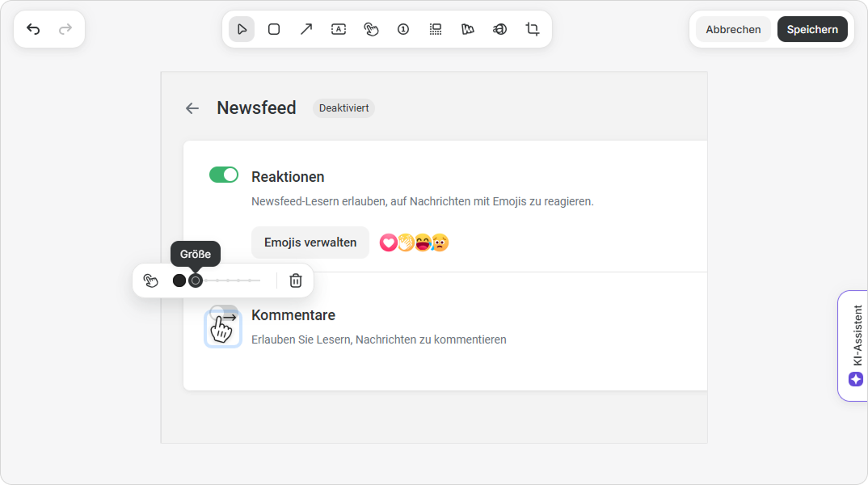Viewport: 868px width, 485px height.
Task: Click the black color dot in popup toolbar
Action: 179,280
